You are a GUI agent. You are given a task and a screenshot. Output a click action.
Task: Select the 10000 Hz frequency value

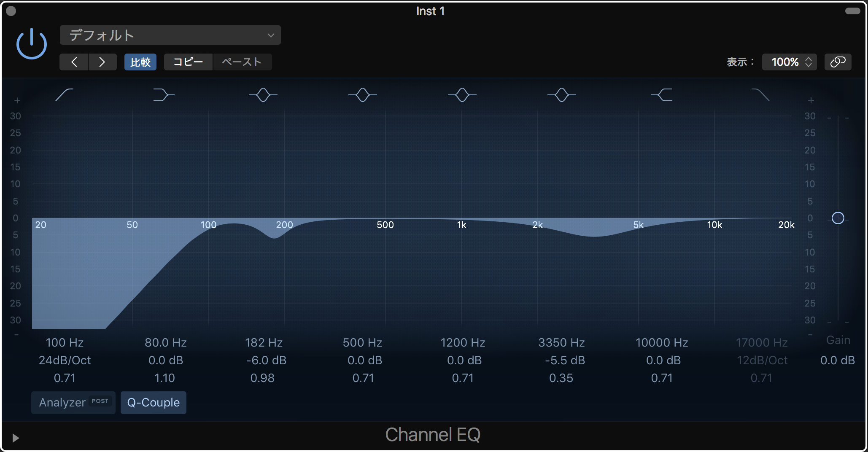pyautogui.click(x=662, y=342)
